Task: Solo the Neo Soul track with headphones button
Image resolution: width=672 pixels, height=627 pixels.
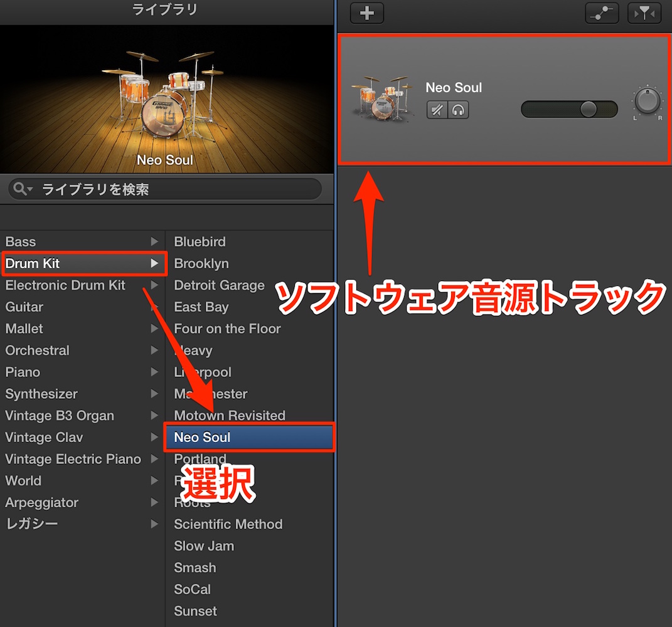Action: click(x=458, y=110)
